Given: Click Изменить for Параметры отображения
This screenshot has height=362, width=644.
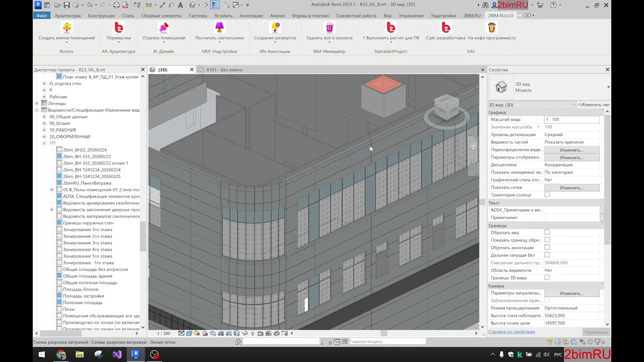Looking at the screenshot, I should click(x=572, y=157).
